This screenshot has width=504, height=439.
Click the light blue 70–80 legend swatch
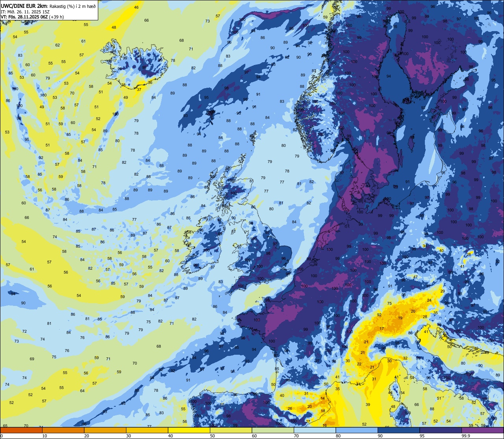315,430
